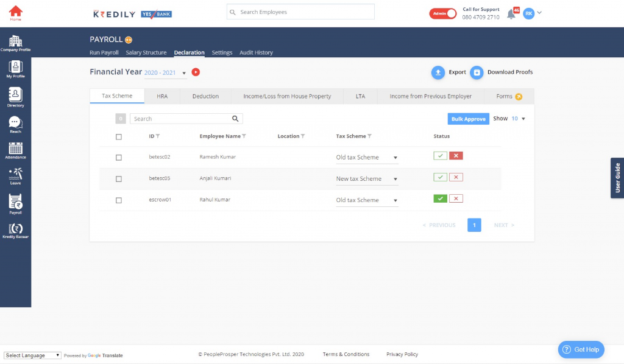
Task: Open Privacy Policy link
Action: (x=402, y=354)
